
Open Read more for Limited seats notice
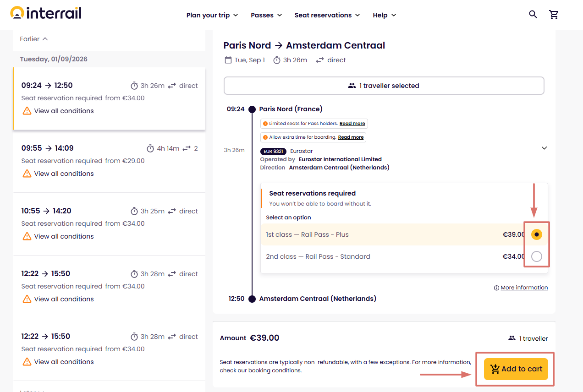352,124
